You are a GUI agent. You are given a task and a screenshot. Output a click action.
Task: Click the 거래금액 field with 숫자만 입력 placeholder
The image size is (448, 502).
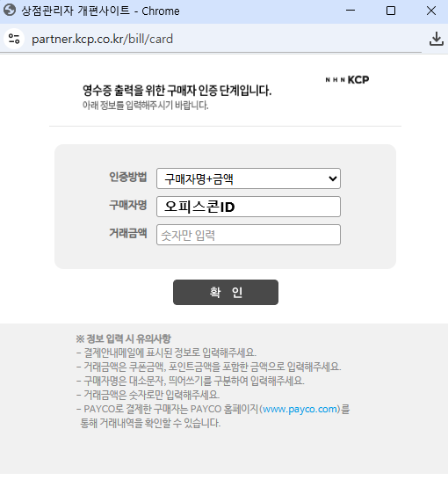[249, 235]
